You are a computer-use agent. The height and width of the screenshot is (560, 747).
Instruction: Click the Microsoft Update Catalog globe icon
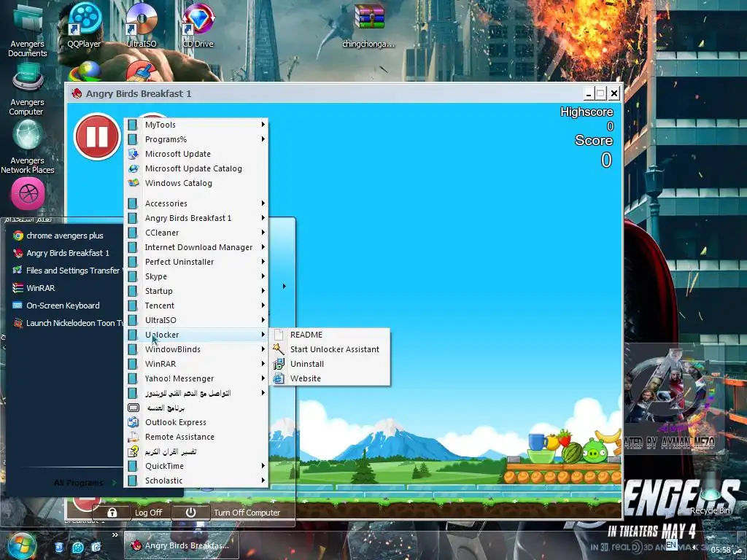point(133,168)
